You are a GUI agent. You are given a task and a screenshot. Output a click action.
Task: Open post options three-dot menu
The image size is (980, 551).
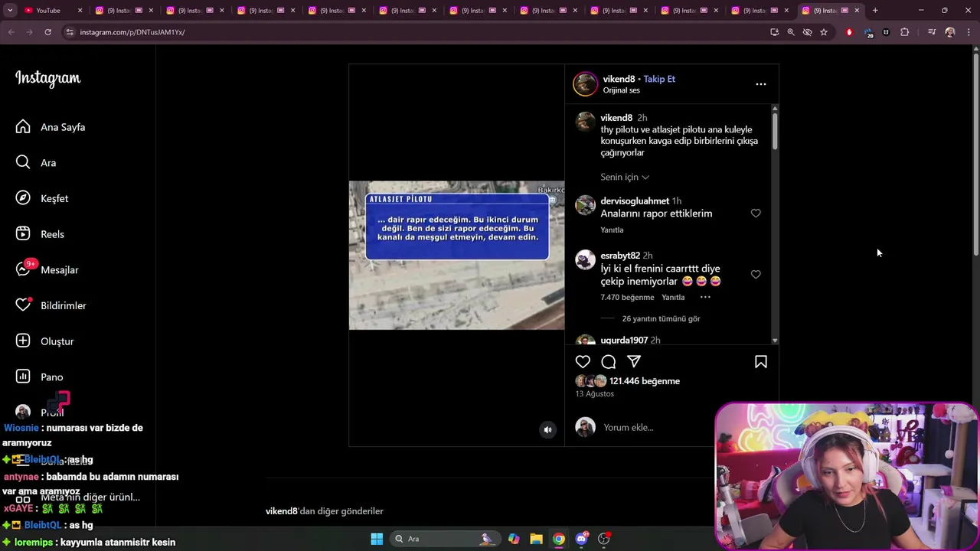coord(760,84)
